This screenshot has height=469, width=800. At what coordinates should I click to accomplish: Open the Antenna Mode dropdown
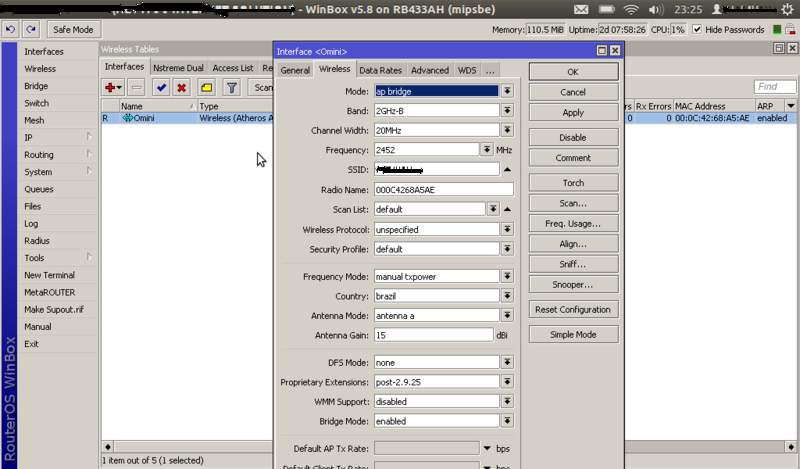pyautogui.click(x=507, y=315)
